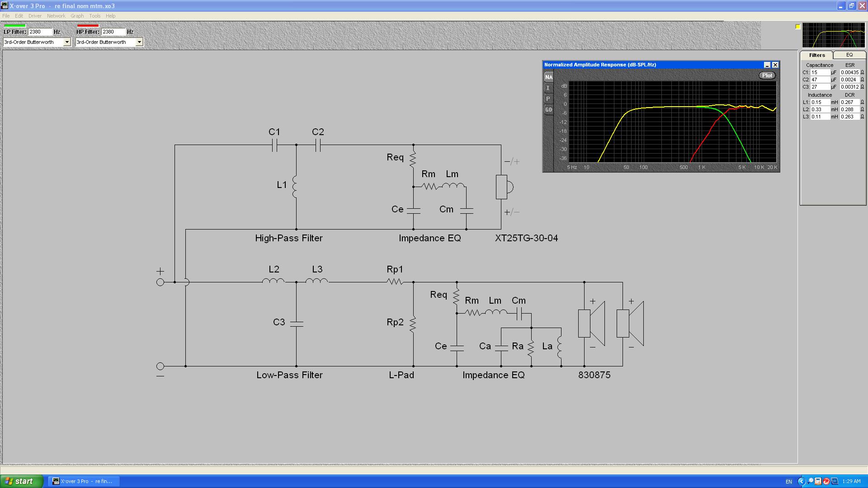Open the Network menu

click(56, 16)
